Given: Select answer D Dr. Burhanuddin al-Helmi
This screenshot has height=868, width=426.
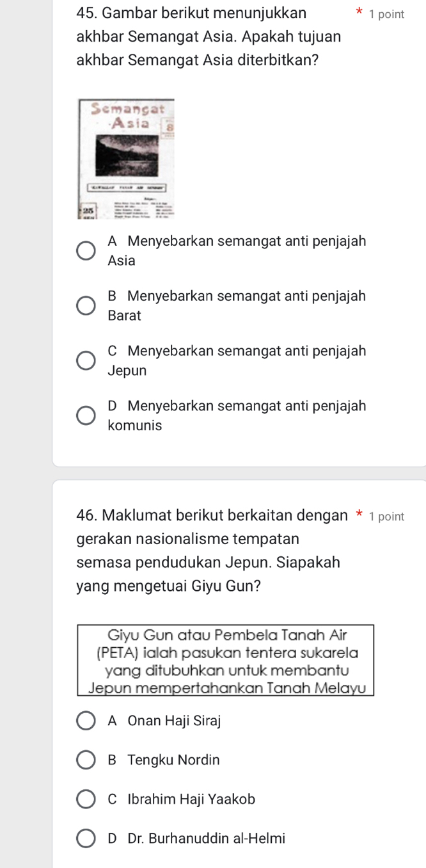Looking at the screenshot, I should coord(87,839).
